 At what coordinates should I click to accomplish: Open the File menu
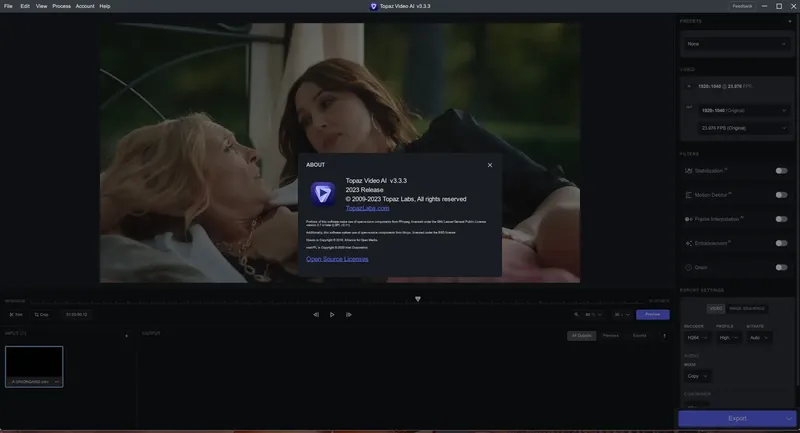8,6
